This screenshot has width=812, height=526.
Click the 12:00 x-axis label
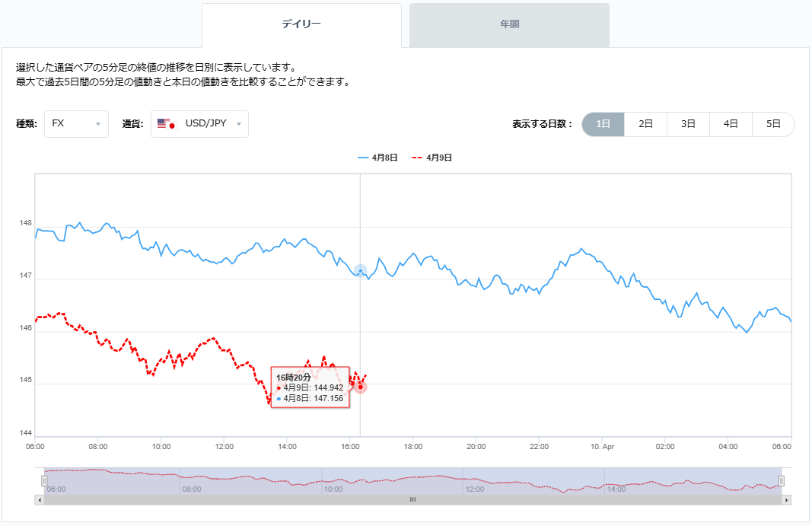(x=224, y=447)
